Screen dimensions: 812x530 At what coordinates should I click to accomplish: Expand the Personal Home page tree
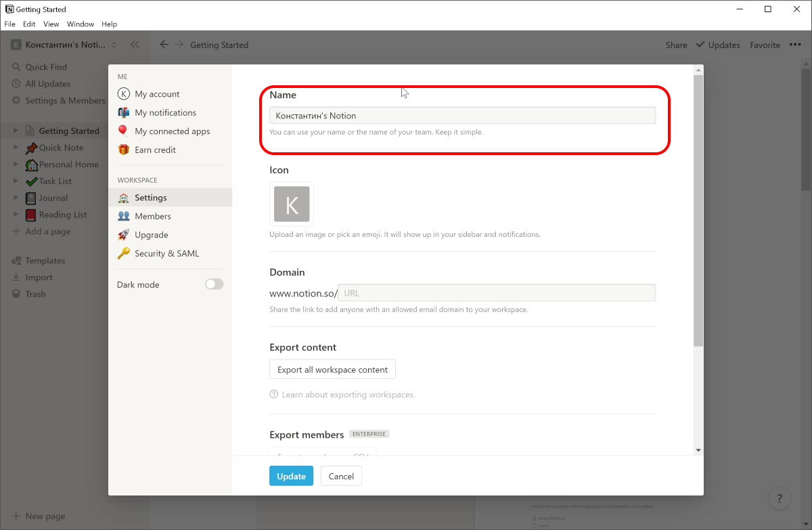click(16, 164)
